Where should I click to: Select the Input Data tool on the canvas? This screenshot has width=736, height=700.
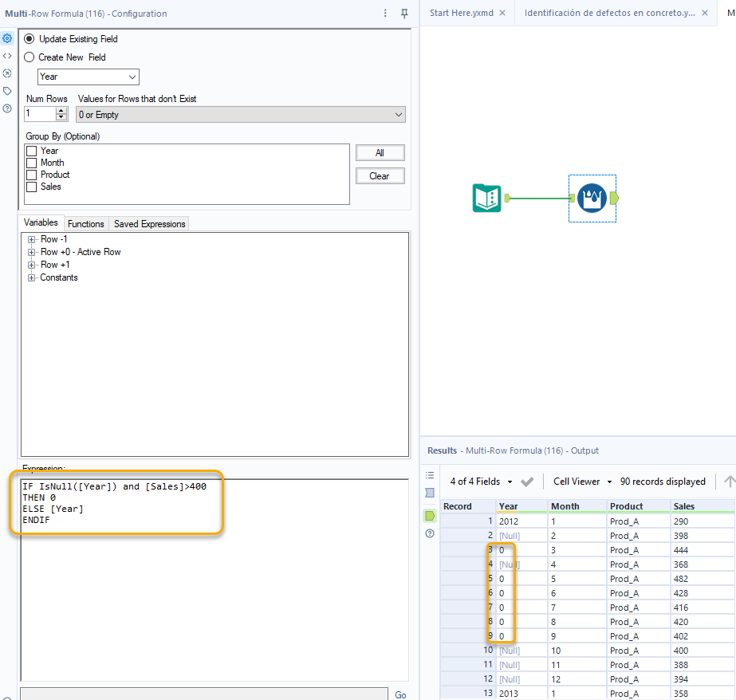(487, 198)
